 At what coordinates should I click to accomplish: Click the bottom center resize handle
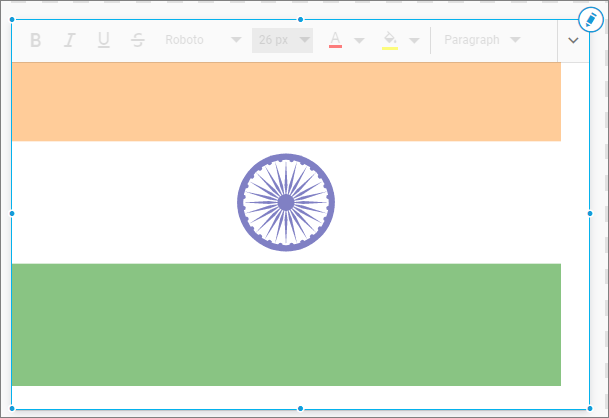(x=300, y=408)
